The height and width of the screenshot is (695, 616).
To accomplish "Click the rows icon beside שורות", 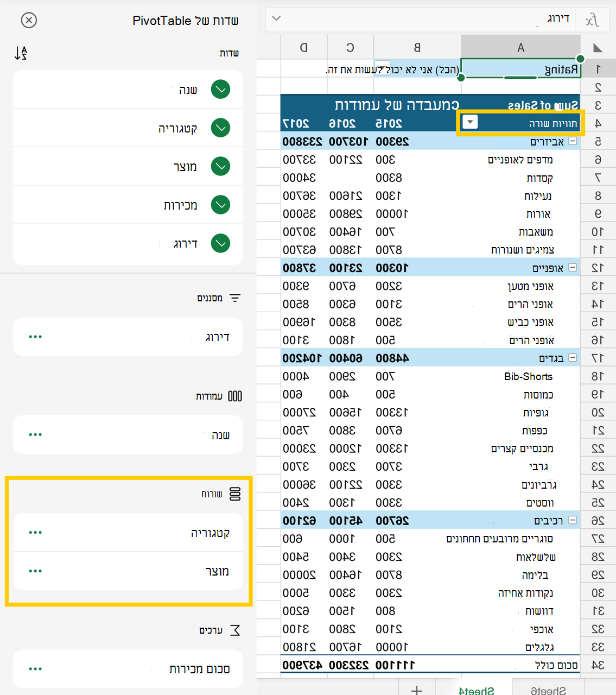I will click(235, 494).
